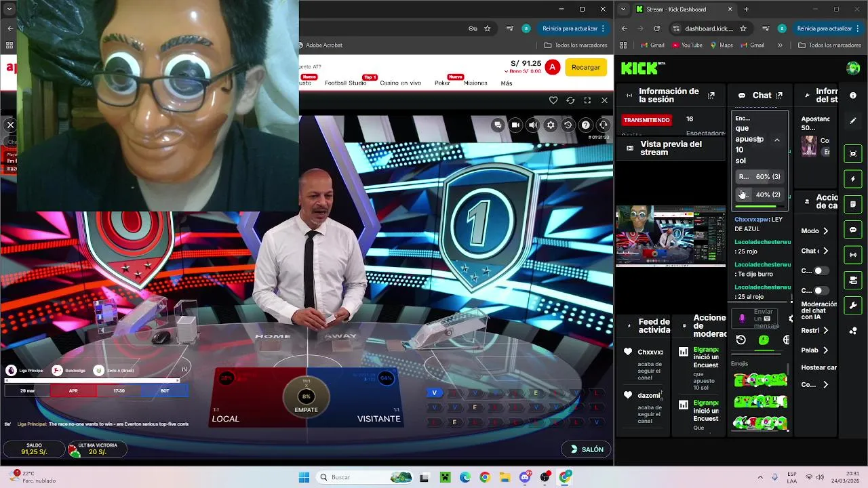Click the video camera icon in game
This screenshot has height=488, width=868.
515,125
